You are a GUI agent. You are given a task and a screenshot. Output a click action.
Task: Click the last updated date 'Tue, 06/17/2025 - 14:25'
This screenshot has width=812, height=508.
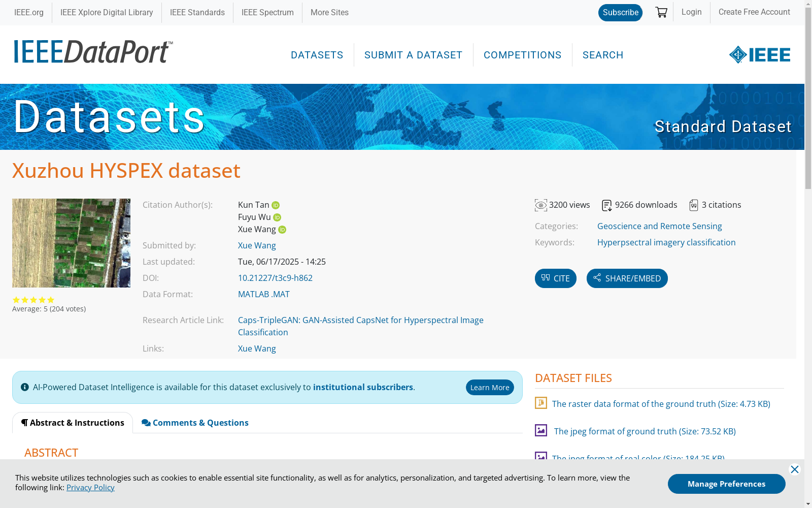(x=282, y=262)
